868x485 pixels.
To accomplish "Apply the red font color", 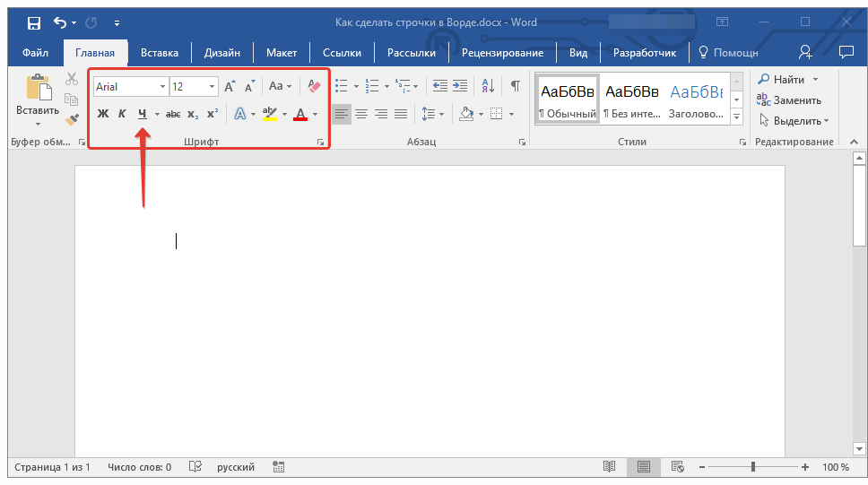I will pyautogui.click(x=300, y=114).
